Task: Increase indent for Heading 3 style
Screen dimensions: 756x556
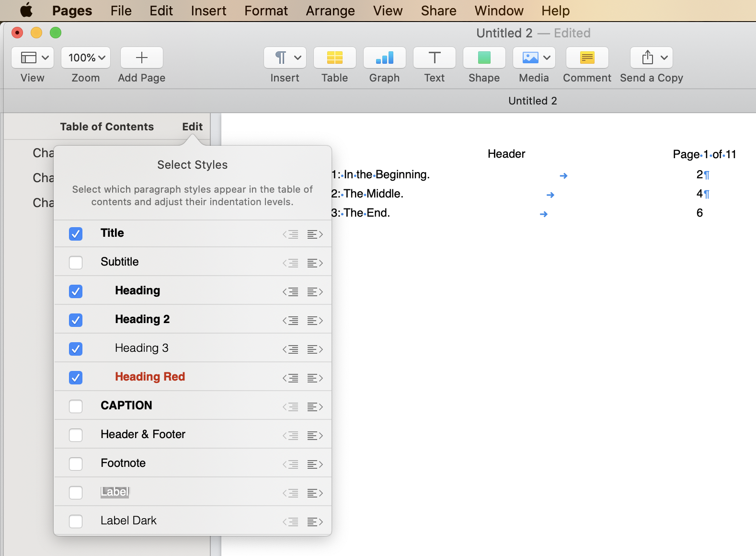Action: [x=315, y=349]
